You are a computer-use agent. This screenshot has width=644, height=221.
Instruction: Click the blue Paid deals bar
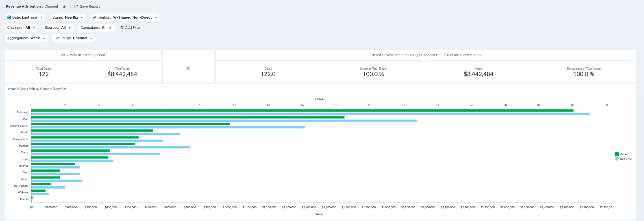(x=224, y=121)
